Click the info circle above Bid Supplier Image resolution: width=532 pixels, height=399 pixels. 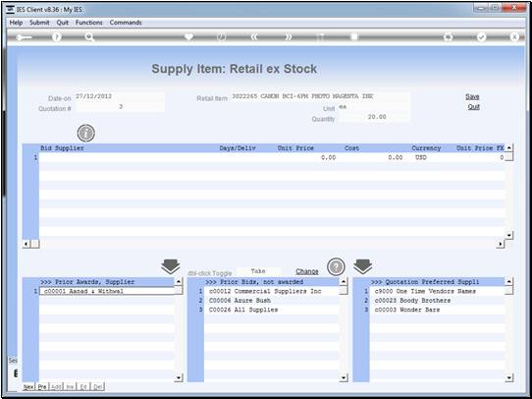85,133
